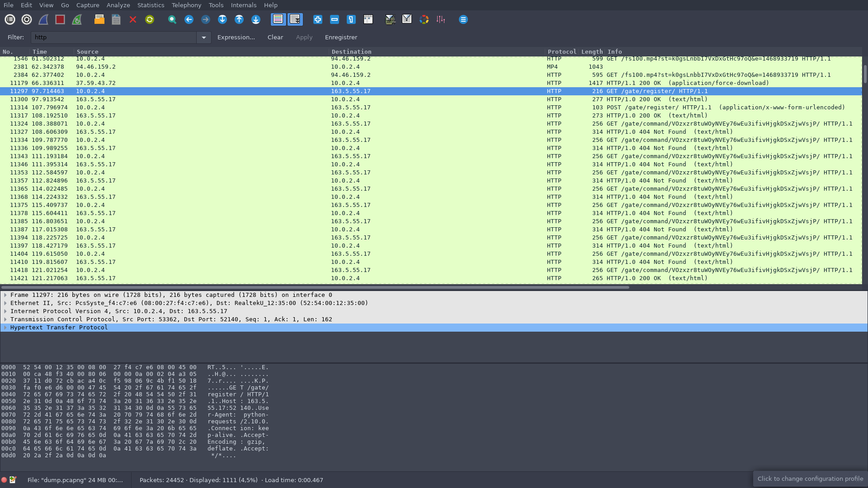Click the packet list horizontal scrollbar
Viewport: 868px width, 488px height.
click(x=315, y=287)
